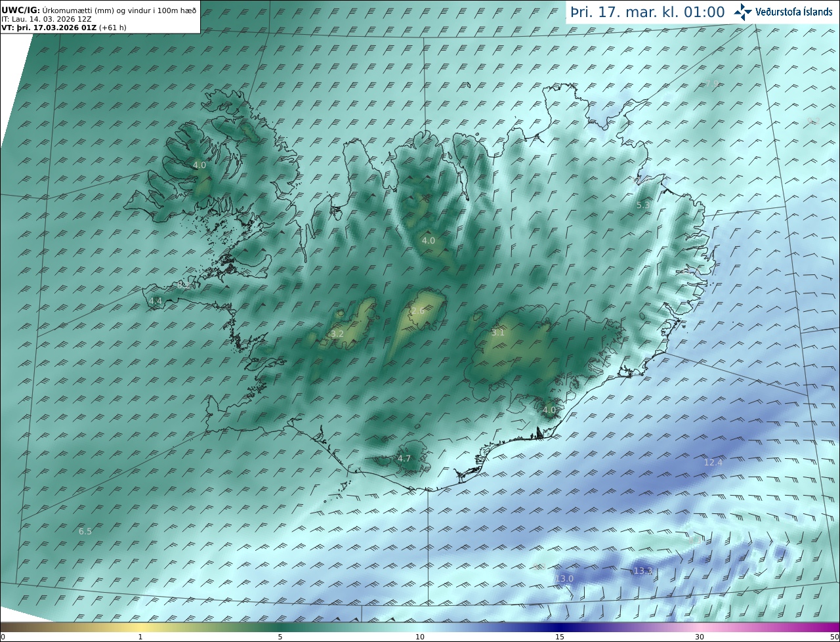Click the 30 tick on the color scale
840x642 pixels.
700,637
